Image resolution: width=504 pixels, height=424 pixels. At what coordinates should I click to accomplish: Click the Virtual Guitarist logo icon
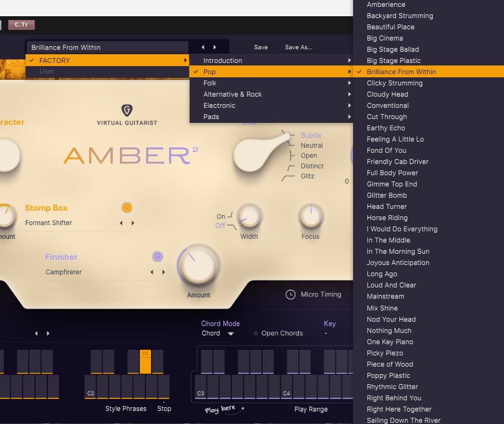127,110
